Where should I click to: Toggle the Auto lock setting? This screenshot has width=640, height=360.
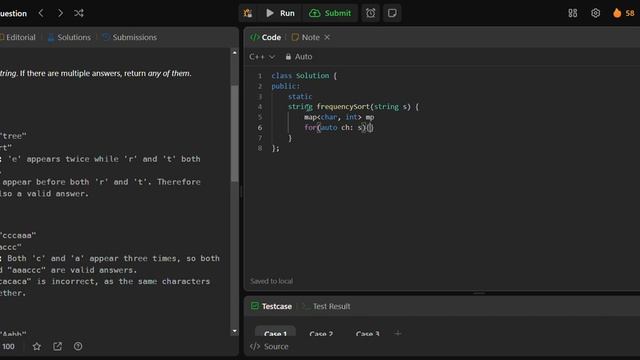pos(299,57)
